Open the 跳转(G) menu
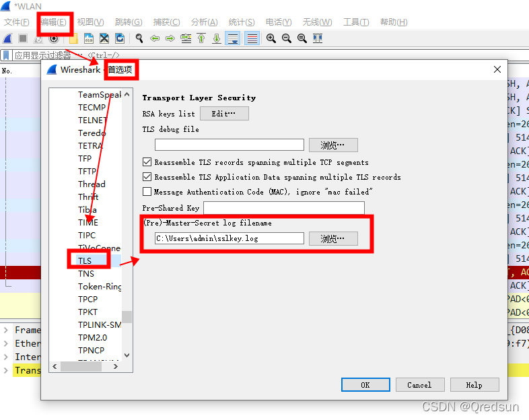The image size is (529, 420). click(x=128, y=22)
